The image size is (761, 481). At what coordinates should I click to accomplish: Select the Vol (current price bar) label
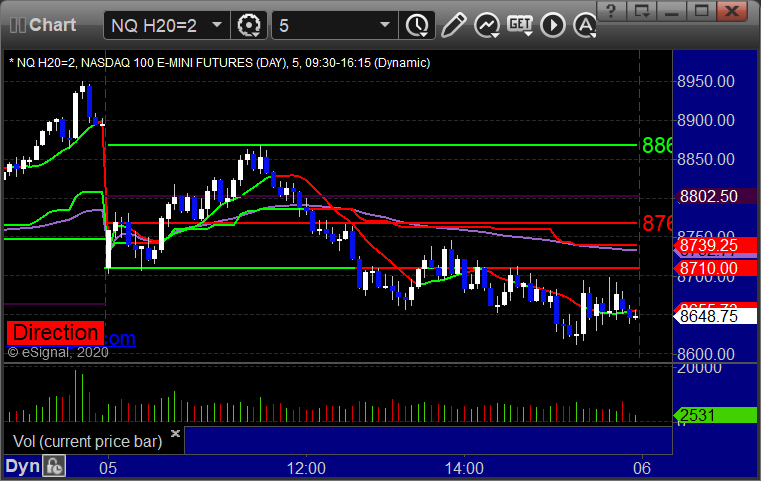tap(87, 441)
